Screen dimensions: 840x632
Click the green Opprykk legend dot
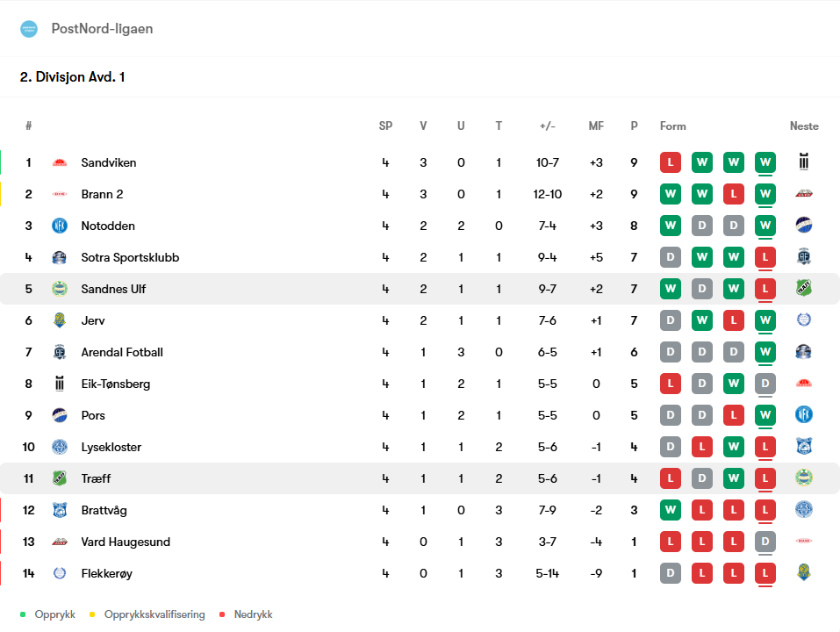(x=23, y=614)
